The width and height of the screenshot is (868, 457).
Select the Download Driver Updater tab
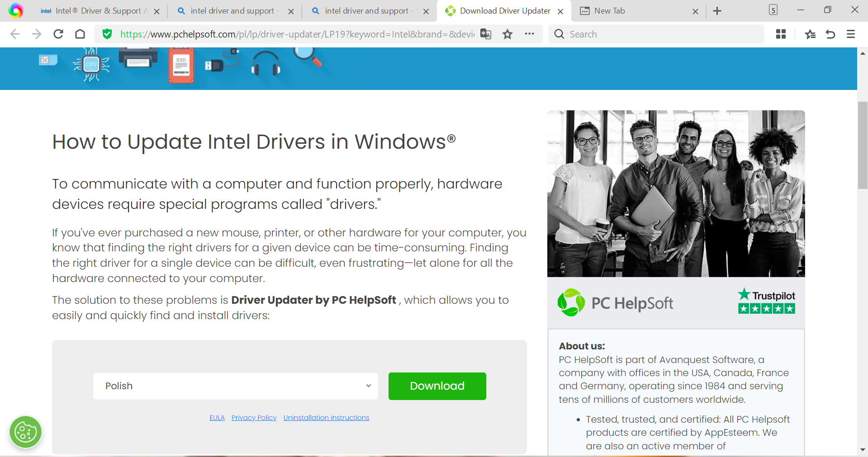click(504, 11)
